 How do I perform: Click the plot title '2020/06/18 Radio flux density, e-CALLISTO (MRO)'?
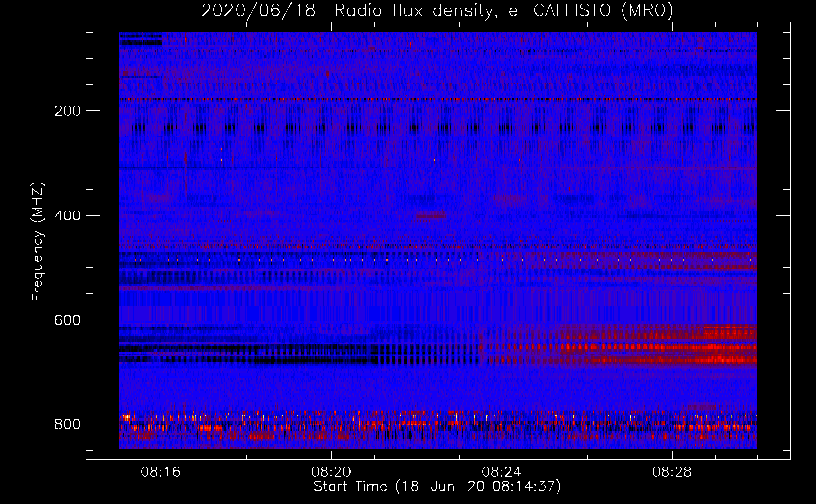tap(437, 10)
